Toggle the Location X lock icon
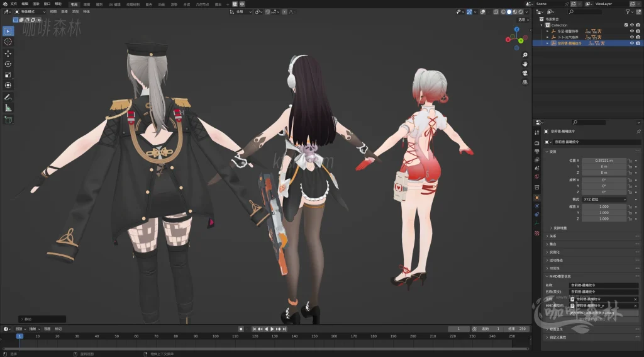Image resolution: width=644 pixels, height=357 pixels. pyautogui.click(x=630, y=161)
